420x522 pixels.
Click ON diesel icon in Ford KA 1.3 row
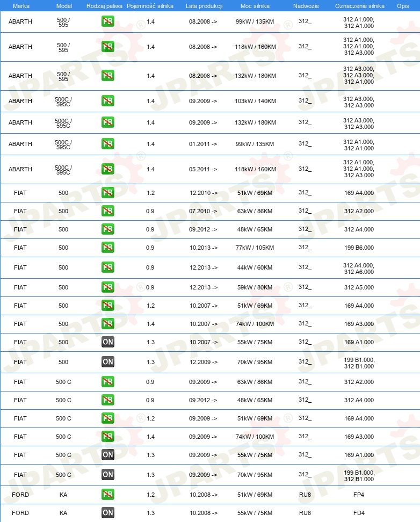click(107, 513)
